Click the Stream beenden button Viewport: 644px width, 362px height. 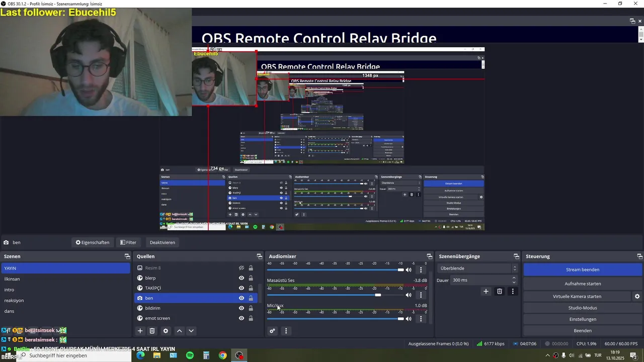[583, 269]
